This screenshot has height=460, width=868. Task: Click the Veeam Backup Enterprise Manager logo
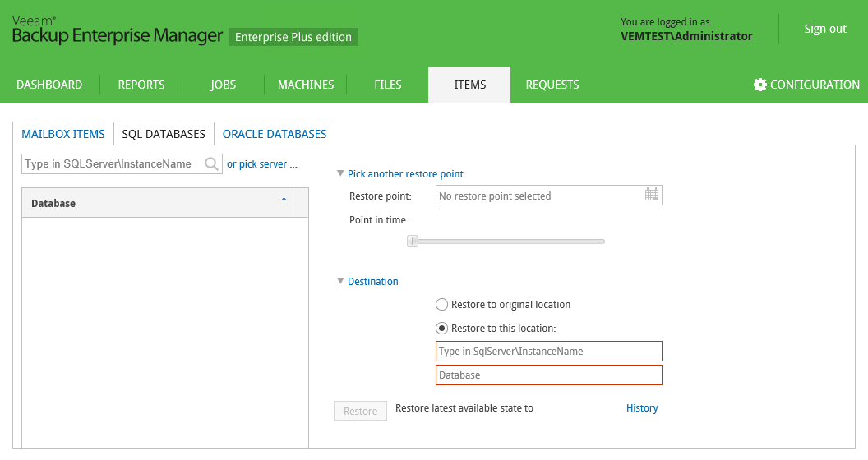[117, 30]
